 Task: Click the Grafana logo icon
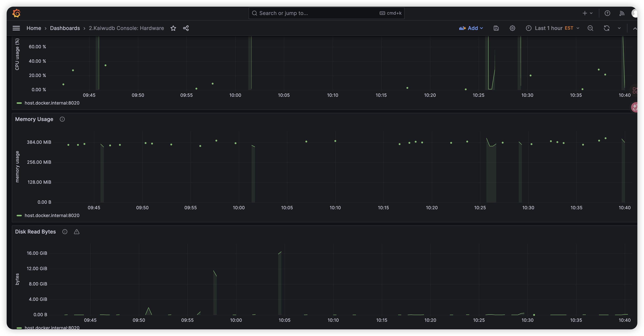16,13
